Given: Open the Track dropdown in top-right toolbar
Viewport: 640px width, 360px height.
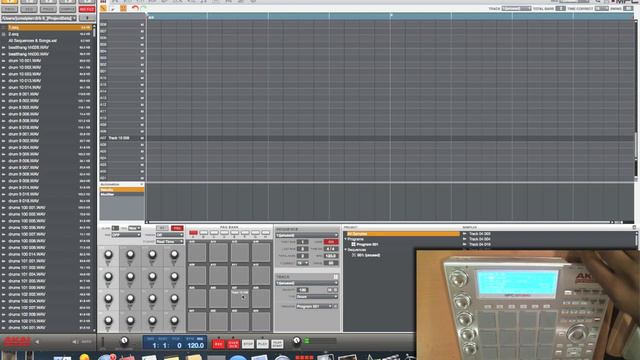Looking at the screenshot, I should pyautogui.click(x=516, y=8).
